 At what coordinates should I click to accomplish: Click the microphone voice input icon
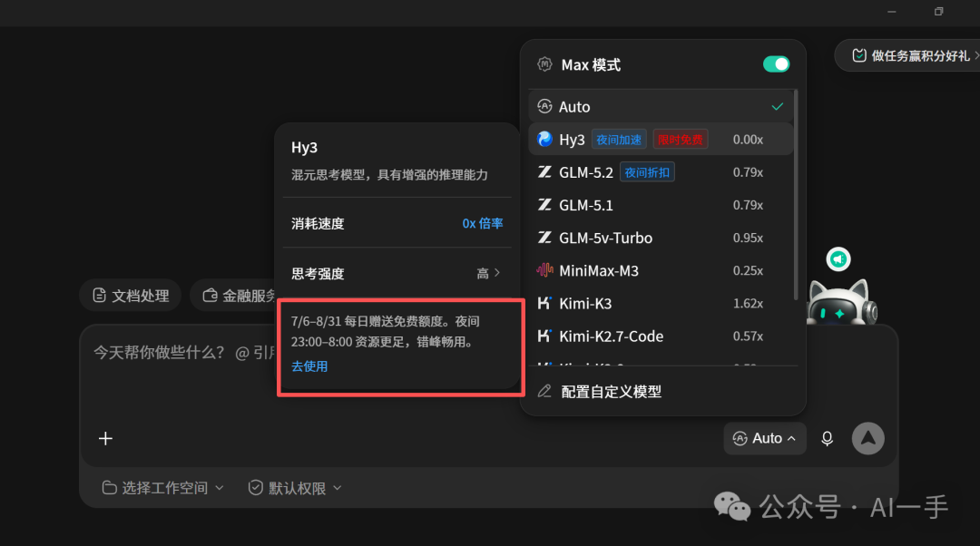click(x=827, y=439)
